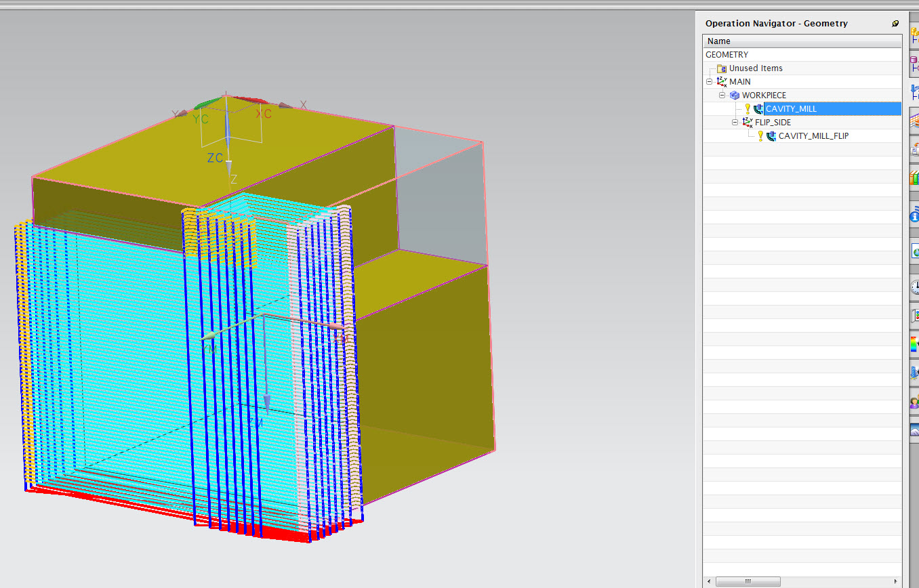Click the pin icon of Operation Navigator

tap(895, 24)
